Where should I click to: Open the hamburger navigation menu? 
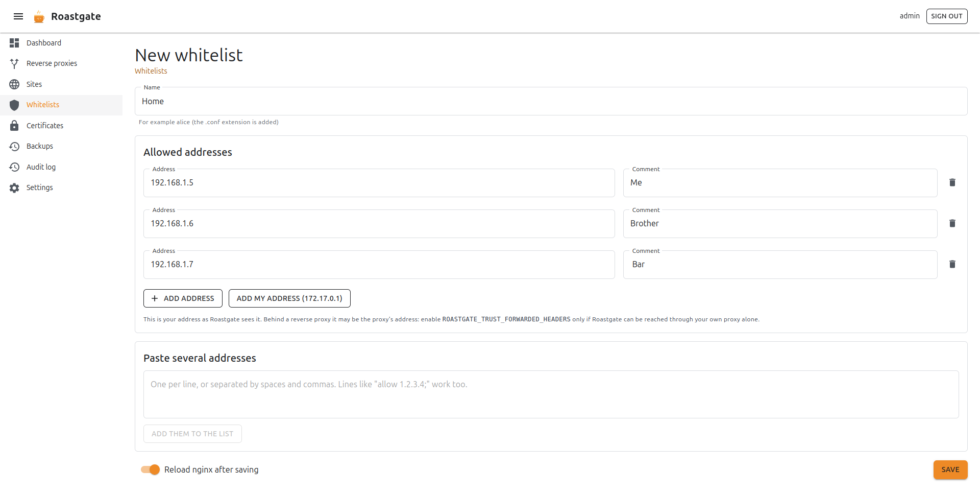[x=18, y=16]
